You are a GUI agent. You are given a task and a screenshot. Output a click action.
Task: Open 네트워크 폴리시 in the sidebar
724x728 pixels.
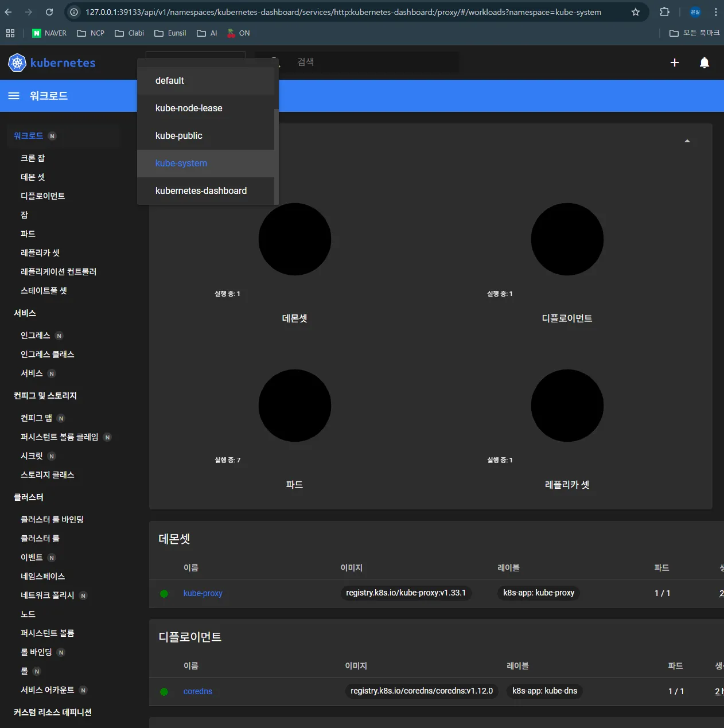tap(48, 595)
